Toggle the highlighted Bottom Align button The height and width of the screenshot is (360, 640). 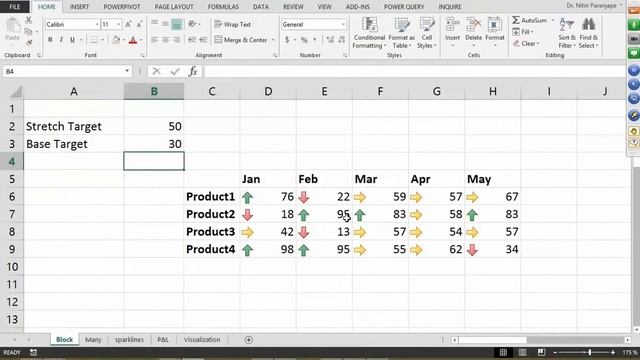(x=176, y=24)
